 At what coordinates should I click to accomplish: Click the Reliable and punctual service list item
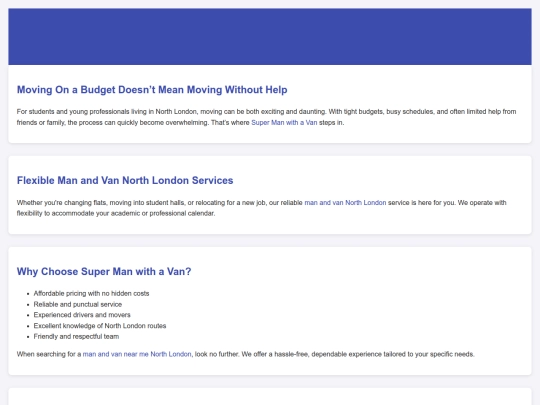coord(77,304)
